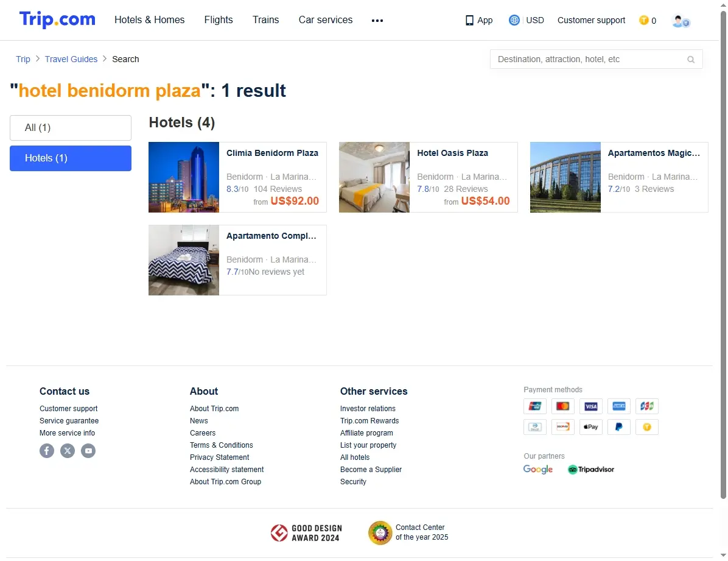Open Trip.com X (Twitter) icon
Image resolution: width=728 pixels, height=561 pixels.
click(68, 451)
